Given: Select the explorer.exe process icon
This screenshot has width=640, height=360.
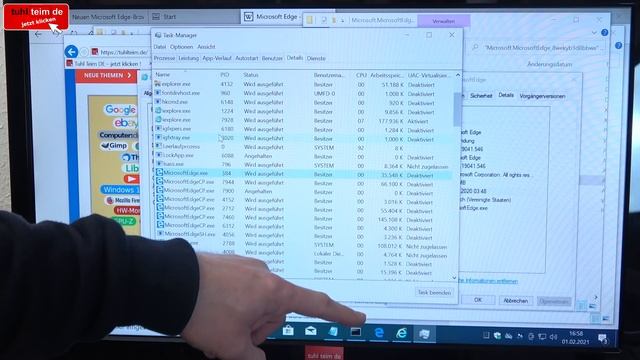Looking at the screenshot, I should point(158,84).
